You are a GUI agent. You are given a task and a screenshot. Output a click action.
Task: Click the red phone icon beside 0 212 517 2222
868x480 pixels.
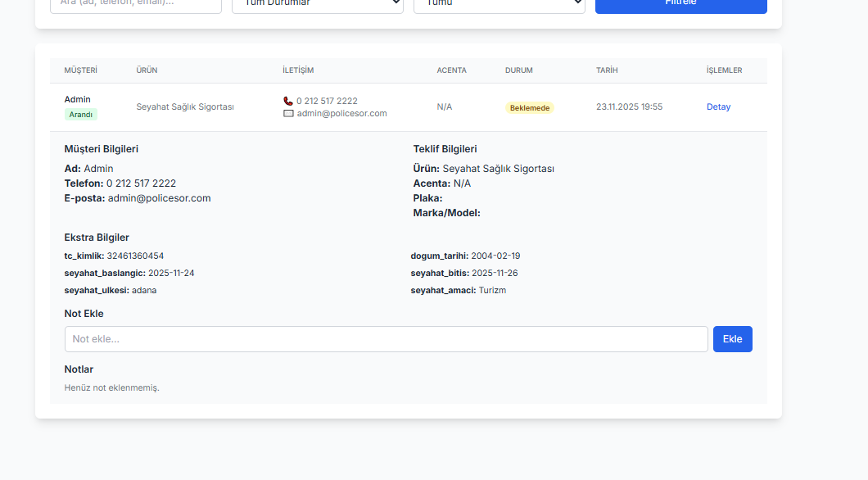288,101
